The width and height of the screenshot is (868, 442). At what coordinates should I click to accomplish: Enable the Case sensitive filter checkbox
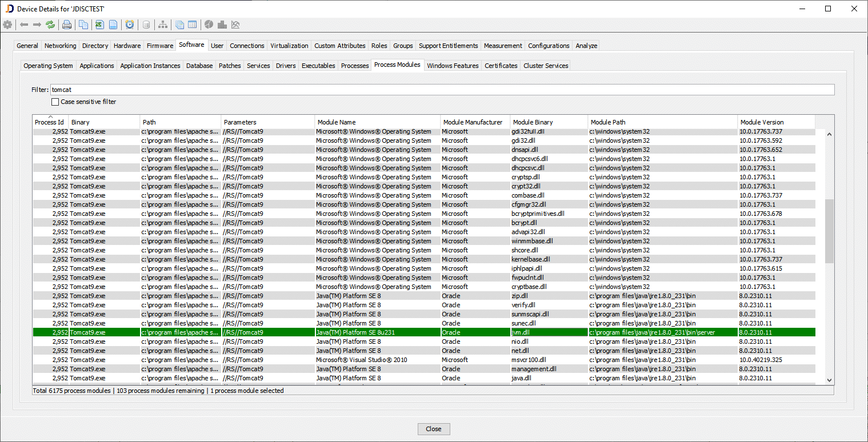point(55,102)
